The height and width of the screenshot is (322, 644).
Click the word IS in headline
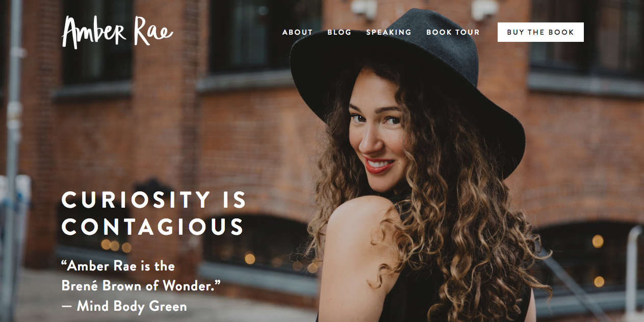234,200
